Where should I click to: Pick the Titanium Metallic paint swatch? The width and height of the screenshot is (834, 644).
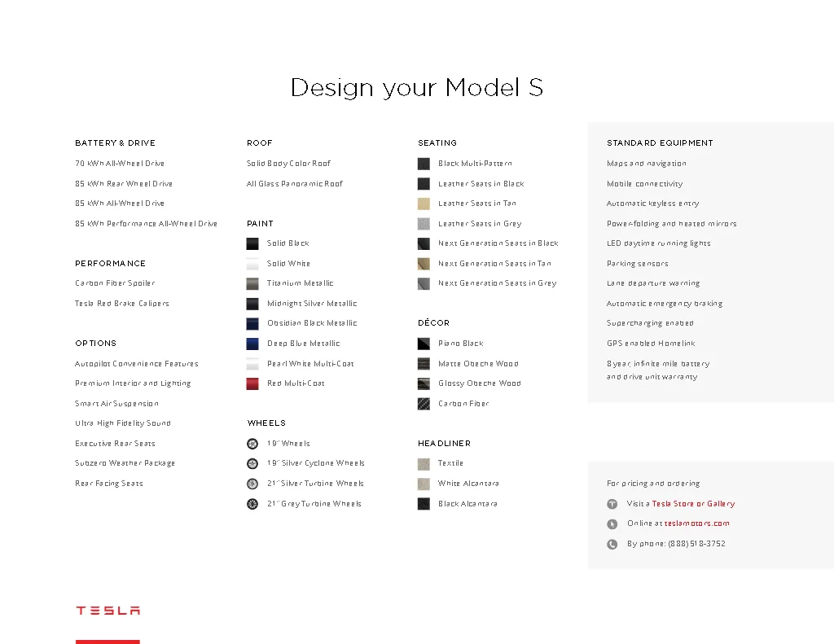tap(252, 283)
